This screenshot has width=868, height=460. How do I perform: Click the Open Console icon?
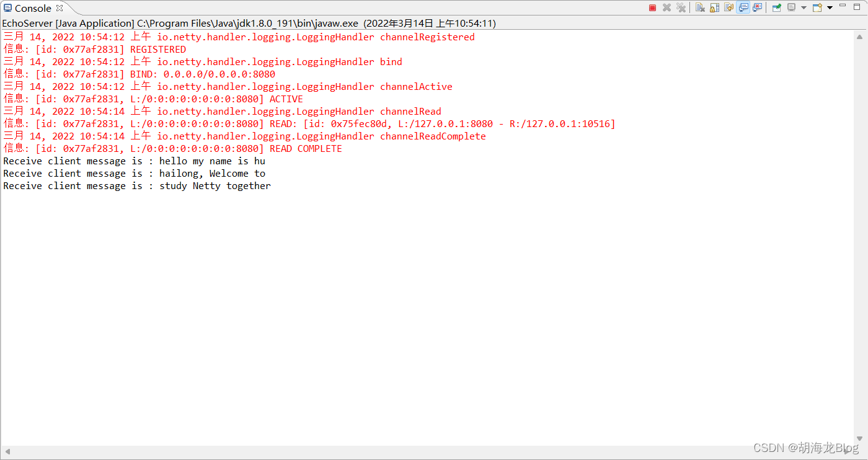pyautogui.click(x=817, y=7)
